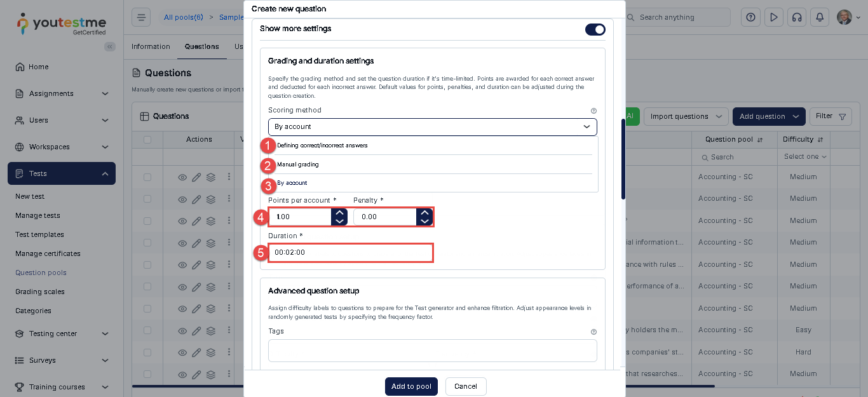The image size is (868, 397).
Task: Check the select-all checkbox in Questions table
Action: (147, 140)
